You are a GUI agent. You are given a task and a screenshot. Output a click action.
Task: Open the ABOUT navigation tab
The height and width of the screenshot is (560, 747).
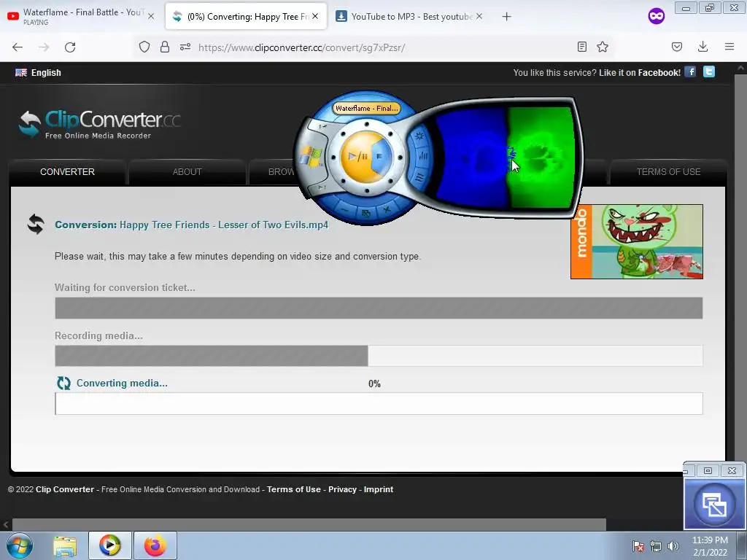187,172
